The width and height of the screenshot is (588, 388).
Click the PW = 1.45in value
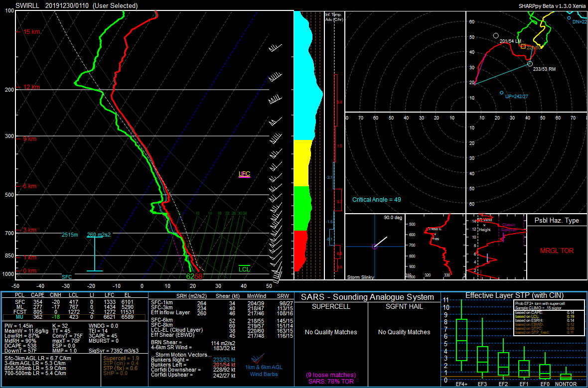pyautogui.click(x=20, y=326)
